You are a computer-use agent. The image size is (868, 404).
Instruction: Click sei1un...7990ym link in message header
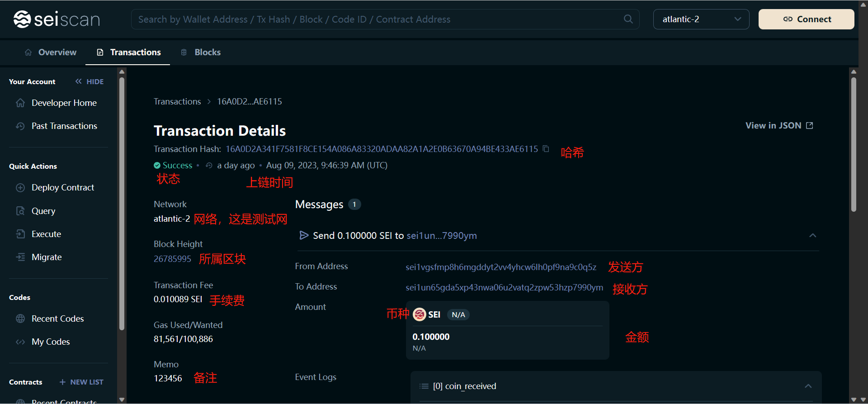tap(442, 235)
